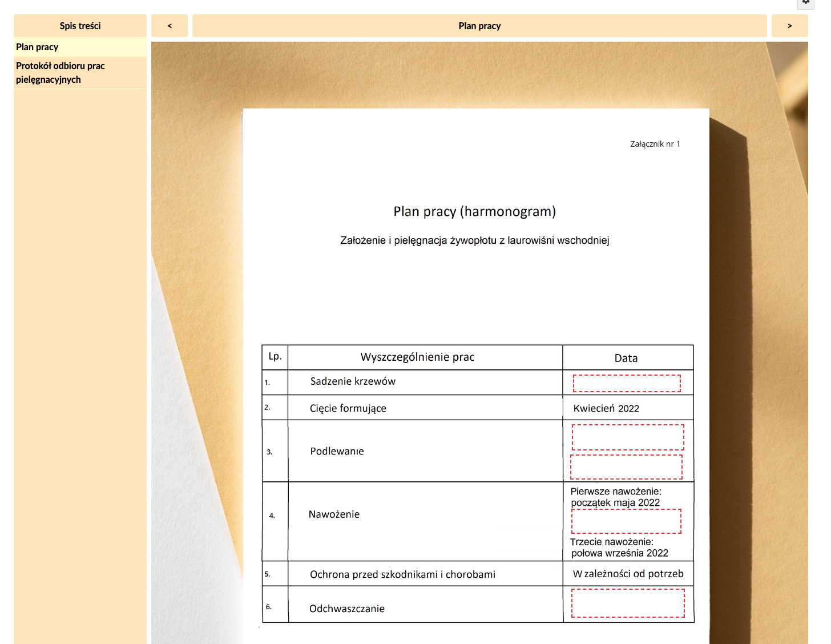Select empty second fertilization field in Nawożenie
The image size is (831, 644).
(x=626, y=521)
